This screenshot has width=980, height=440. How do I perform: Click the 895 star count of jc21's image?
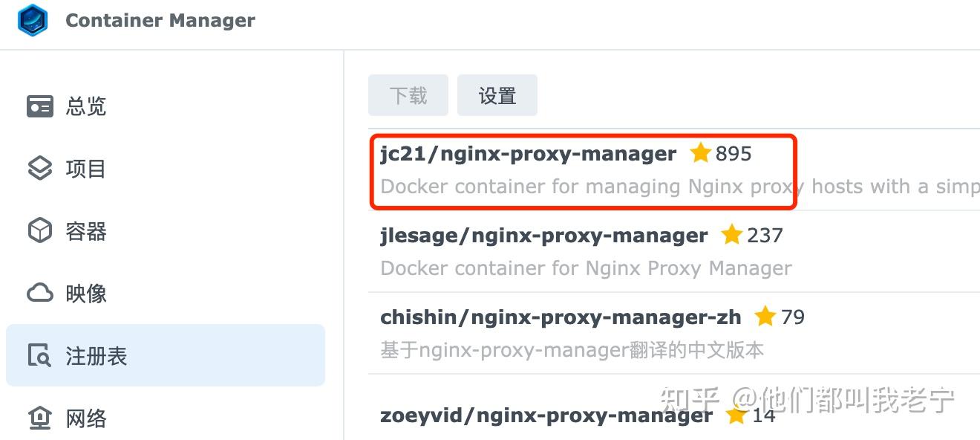point(734,153)
